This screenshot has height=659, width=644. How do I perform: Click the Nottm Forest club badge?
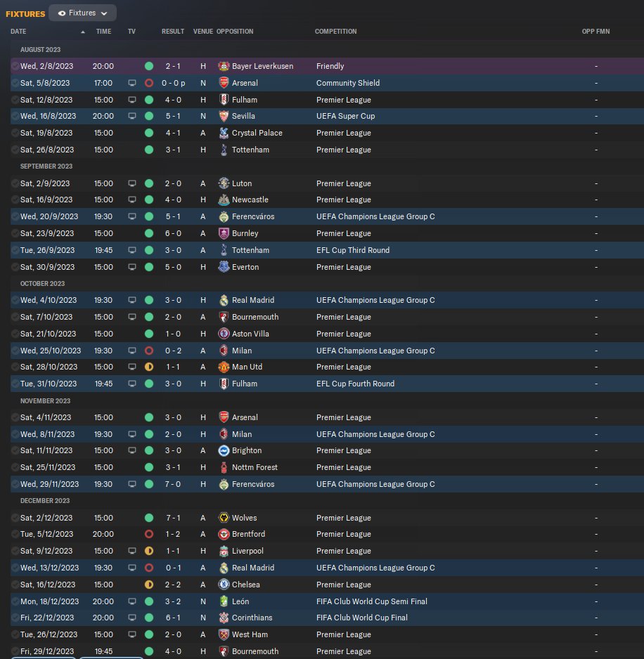[224, 467]
